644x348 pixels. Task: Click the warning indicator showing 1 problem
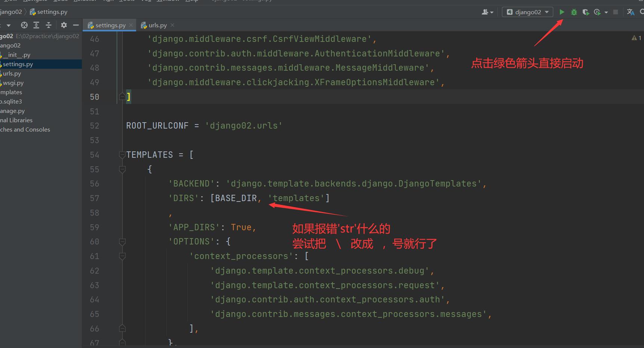coord(636,38)
